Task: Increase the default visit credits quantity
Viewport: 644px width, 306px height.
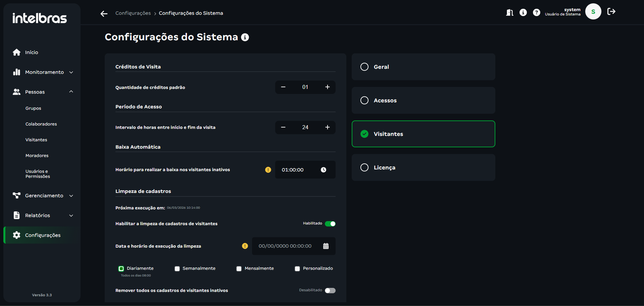Action: coord(327,87)
